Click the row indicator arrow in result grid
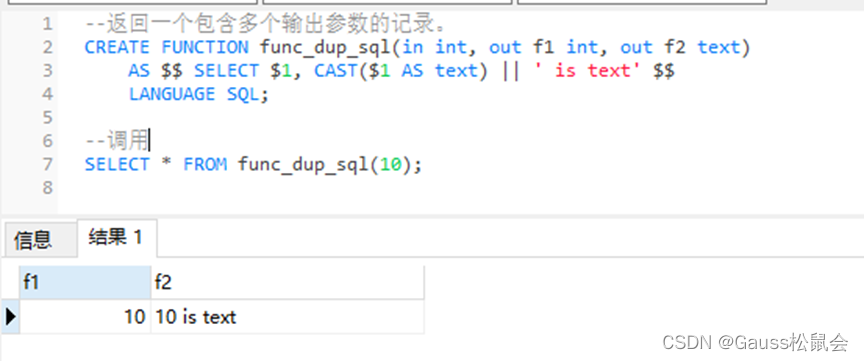Screen dimensions: 864x361 (10, 317)
